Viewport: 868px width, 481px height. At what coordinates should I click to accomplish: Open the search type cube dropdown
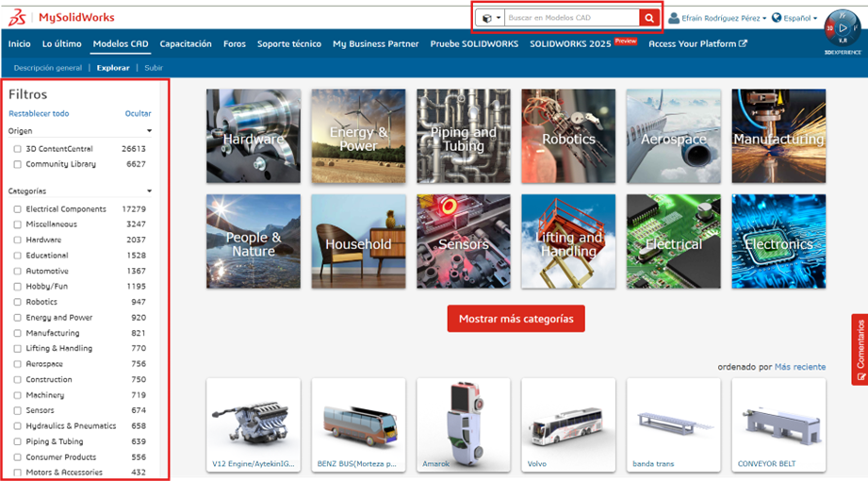490,18
